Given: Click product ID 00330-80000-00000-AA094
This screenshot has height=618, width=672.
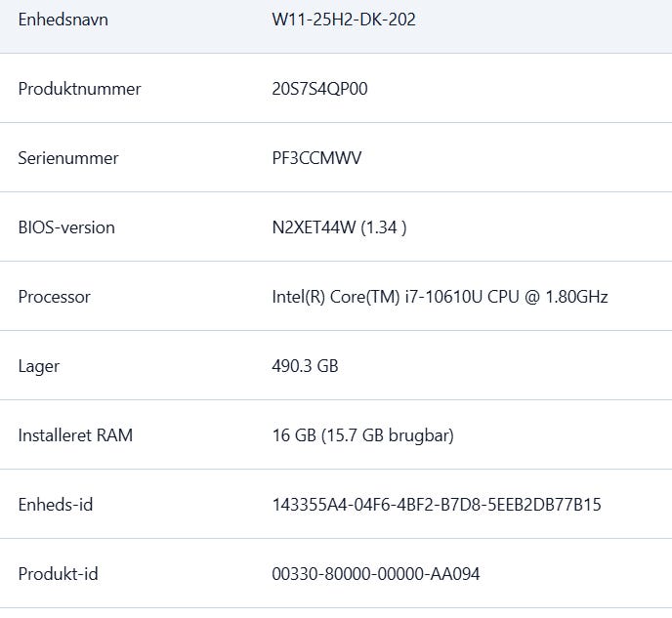Looking at the screenshot, I should pos(376,574).
